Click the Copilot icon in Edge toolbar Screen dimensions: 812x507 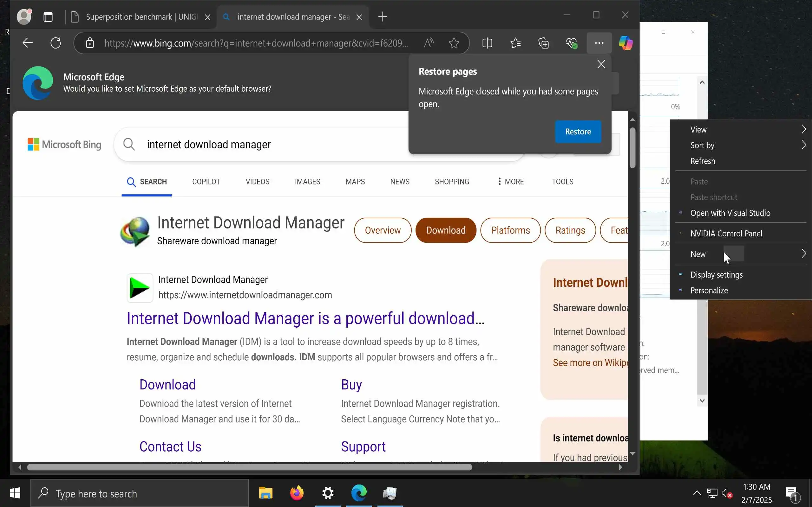point(625,43)
